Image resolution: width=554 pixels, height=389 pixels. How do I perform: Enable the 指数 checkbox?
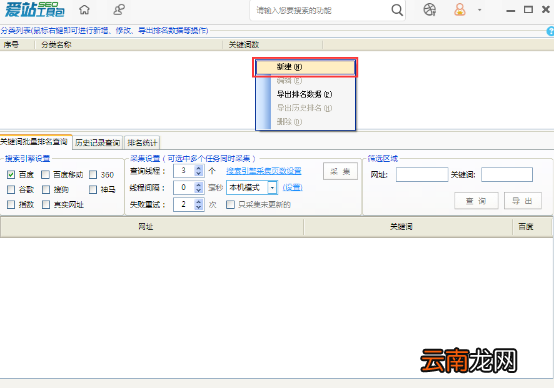[x=11, y=205]
